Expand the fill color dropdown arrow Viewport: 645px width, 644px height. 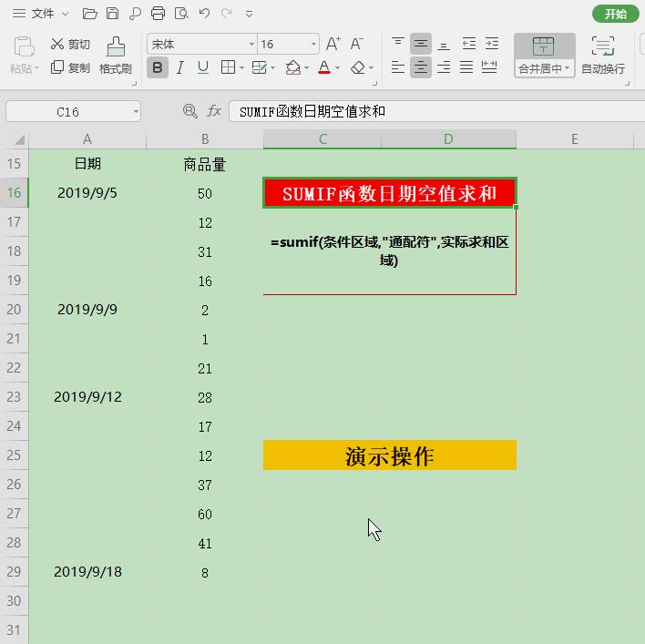(306, 67)
